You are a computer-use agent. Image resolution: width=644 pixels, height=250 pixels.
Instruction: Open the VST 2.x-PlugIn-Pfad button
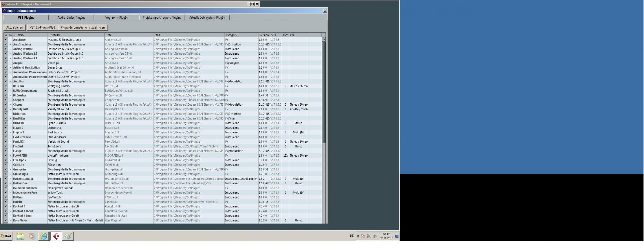42,27
